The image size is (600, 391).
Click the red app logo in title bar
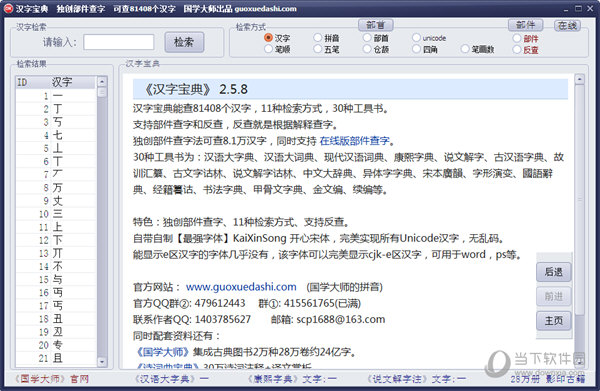tap(8, 8)
